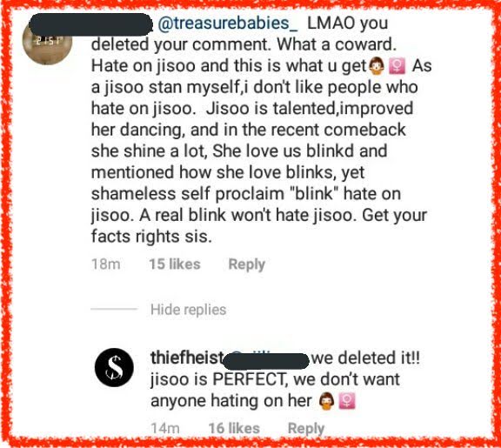Image resolution: width=501 pixels, height=448 pixels.
Task: Click the blacked-out username of first commenter
Action: click(90, 24)
